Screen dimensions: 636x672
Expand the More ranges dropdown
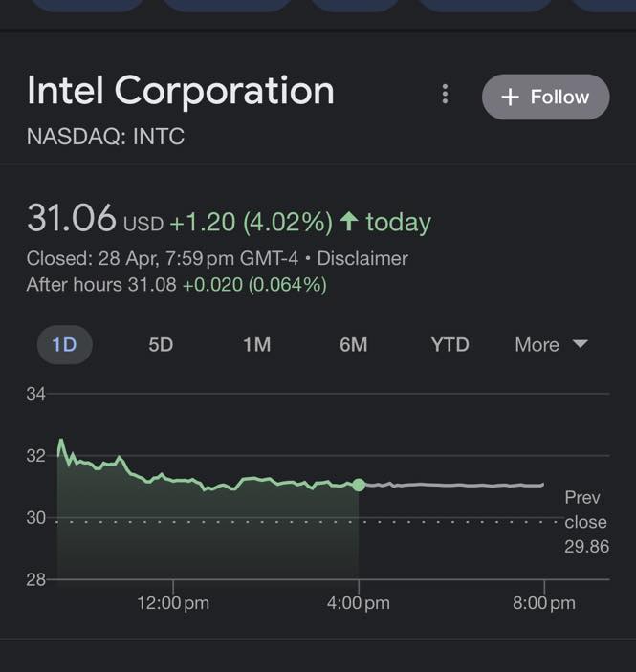click(x=550, y=345)
